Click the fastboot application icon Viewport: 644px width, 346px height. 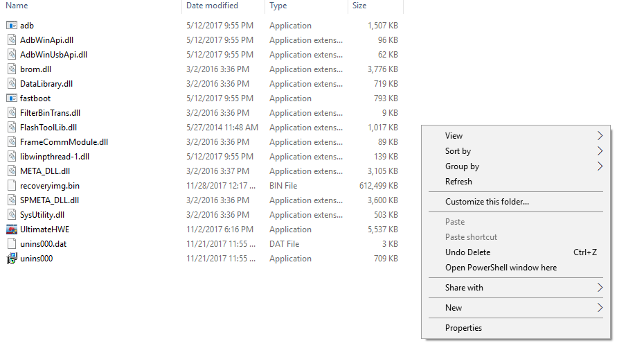pyautogui.click(x=12, y=98)
